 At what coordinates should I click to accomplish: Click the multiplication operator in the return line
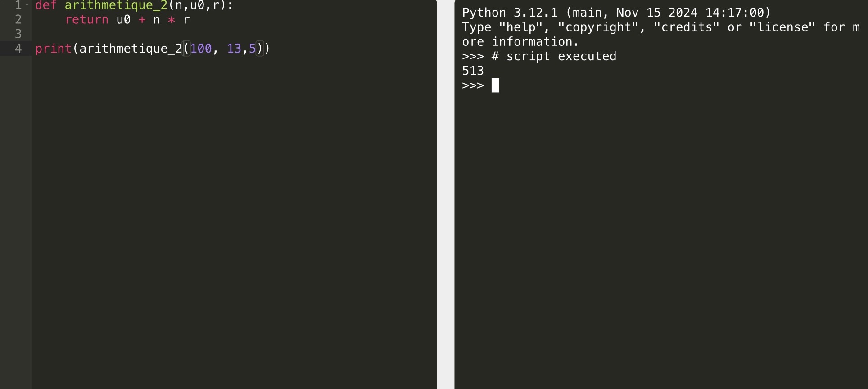click(x=172, y=20)
